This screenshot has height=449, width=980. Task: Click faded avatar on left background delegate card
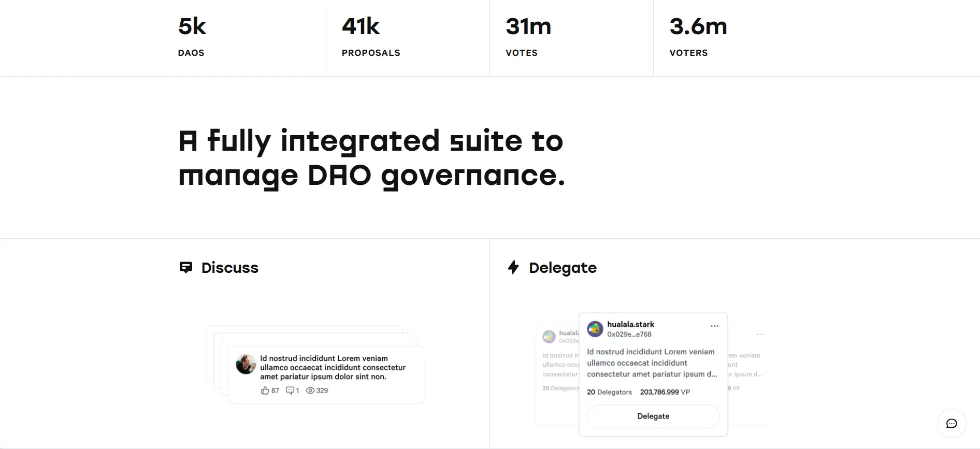click(549, 337)
